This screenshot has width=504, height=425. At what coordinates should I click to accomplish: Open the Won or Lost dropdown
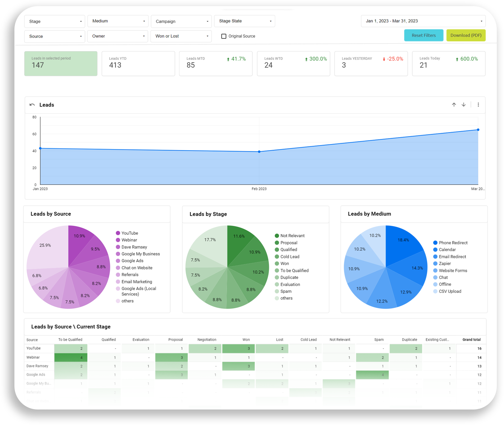[181, 36]
